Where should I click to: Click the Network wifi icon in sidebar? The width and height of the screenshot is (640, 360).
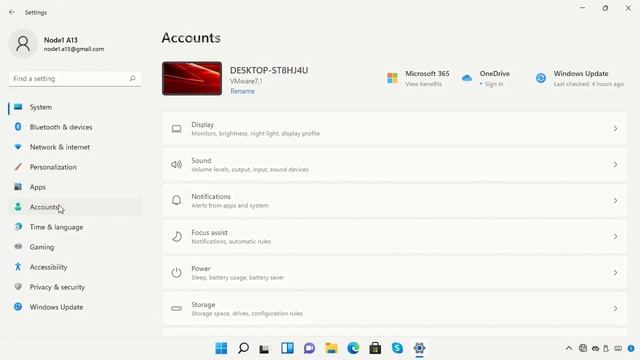[x=18, y=147]
